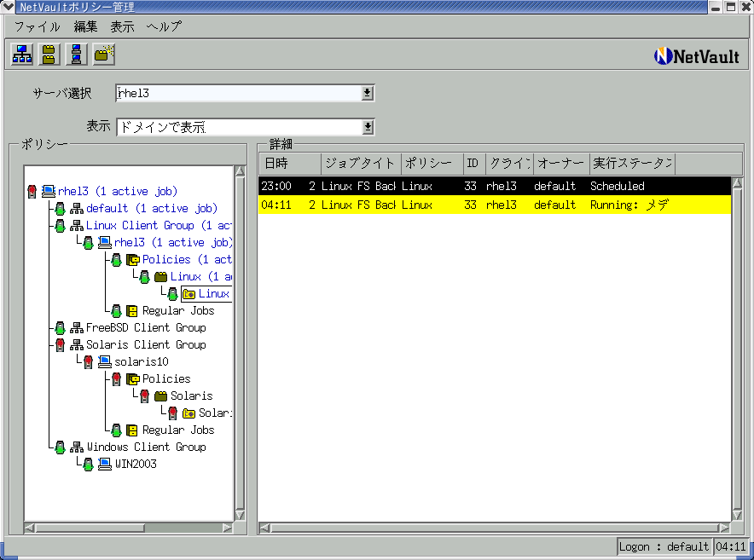This screenshot has height=560, width=754.
Task: Click the yellow policy set toolbar icon
Action: pyautogui.click(x=49, y=55)
